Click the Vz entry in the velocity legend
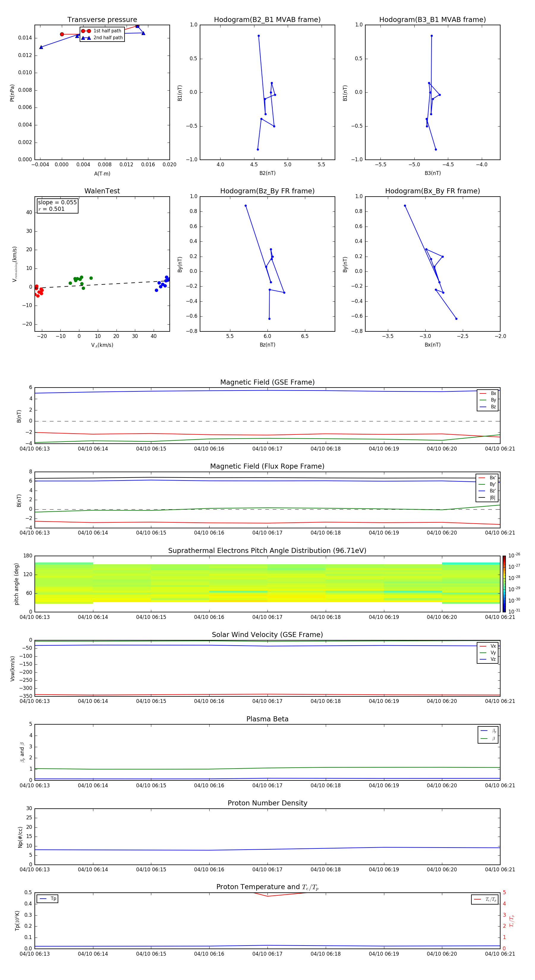The image size is (535, 980). tap(488, 659)
